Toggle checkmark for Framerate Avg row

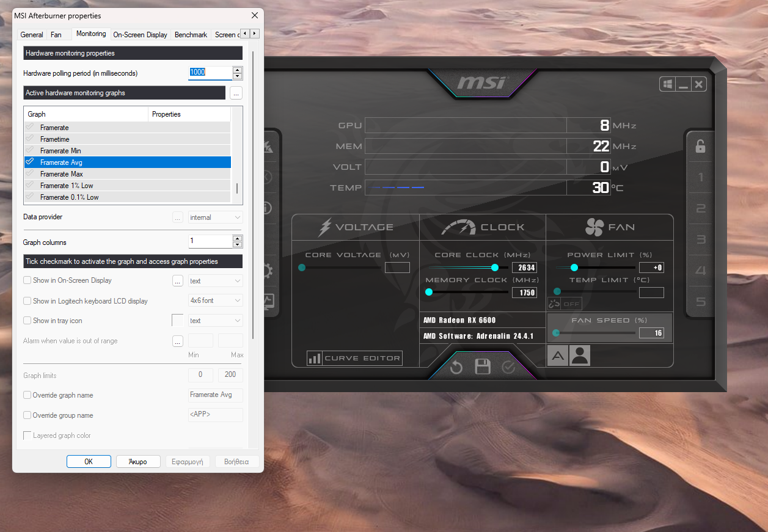(x=29, y=162)
